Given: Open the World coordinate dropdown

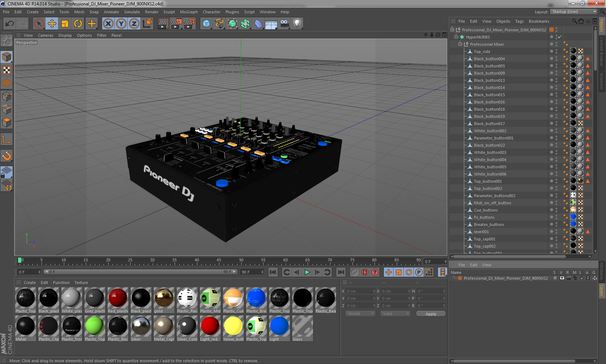Looking at the screenshot, I should coord(361,314).
